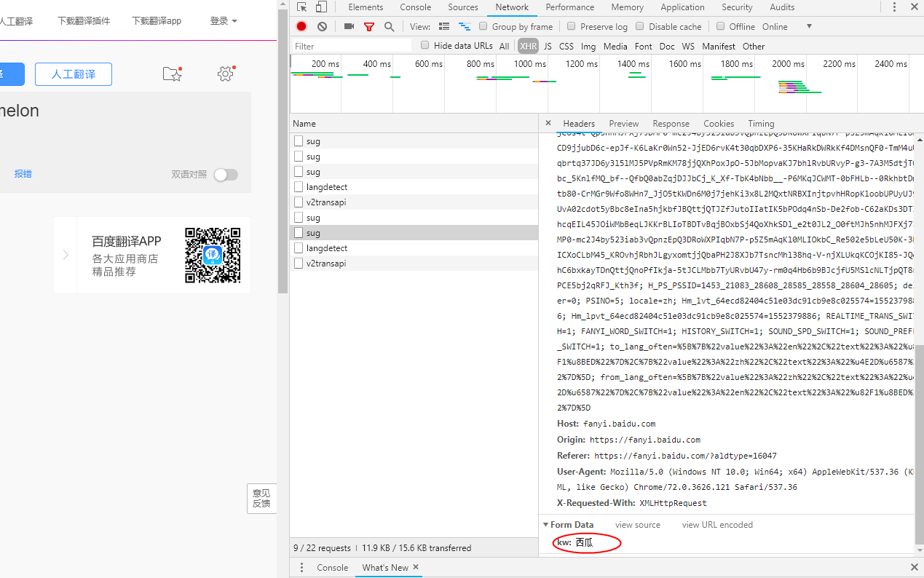Close the request details pane
This screenshot has height=578, width=924.
548,123
